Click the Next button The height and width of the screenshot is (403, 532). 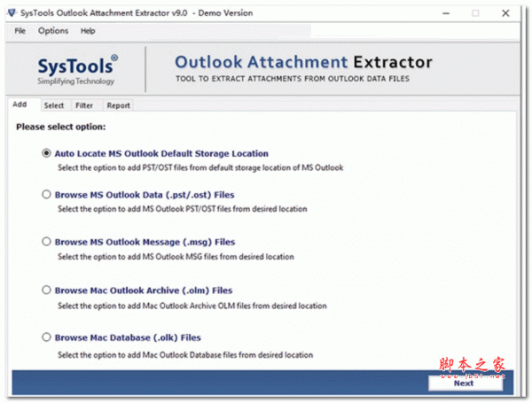tap(465, 384)
